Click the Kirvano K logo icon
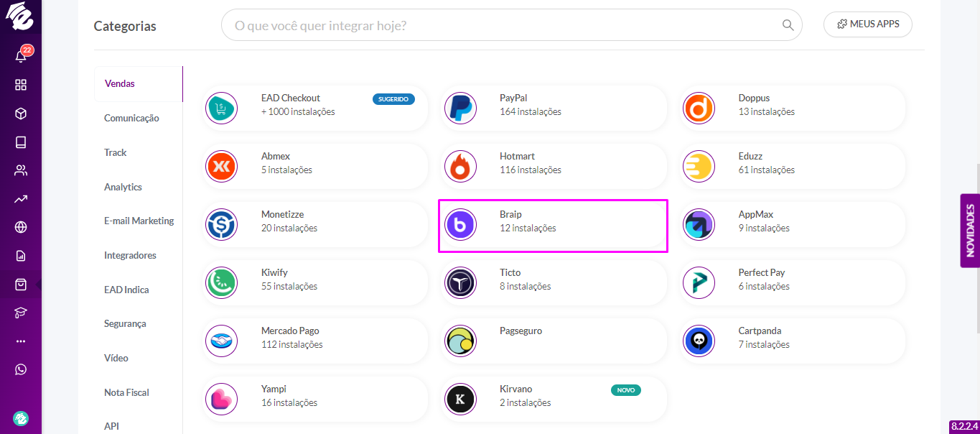Viewport: 980px width, 434px height. 460,399
